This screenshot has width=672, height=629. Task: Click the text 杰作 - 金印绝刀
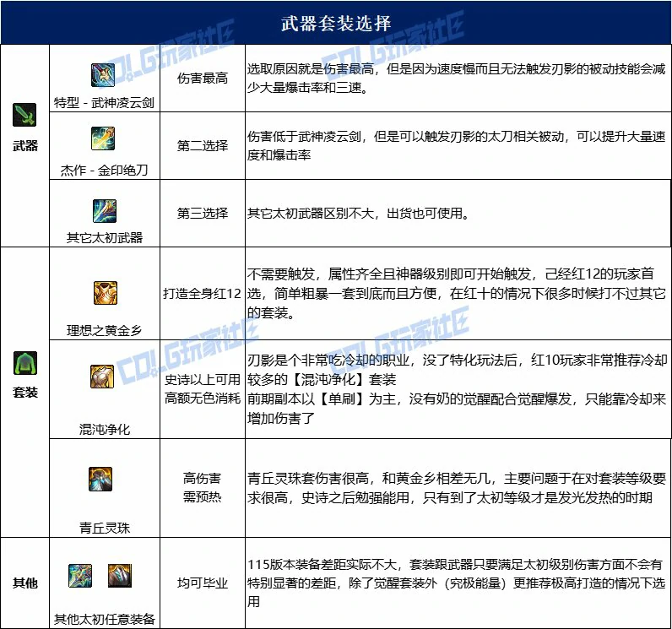[x=104, y=171]
